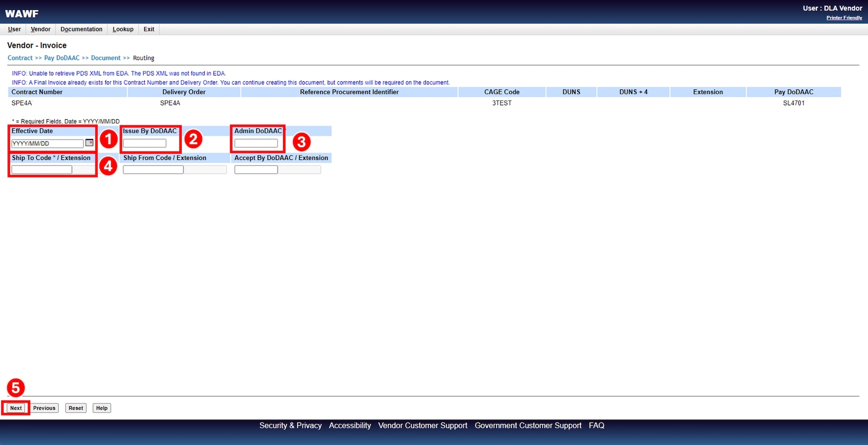This screenshot has height=445, width=868.
Task: Click the Ship From Extension field
Action: coord(205,170)
